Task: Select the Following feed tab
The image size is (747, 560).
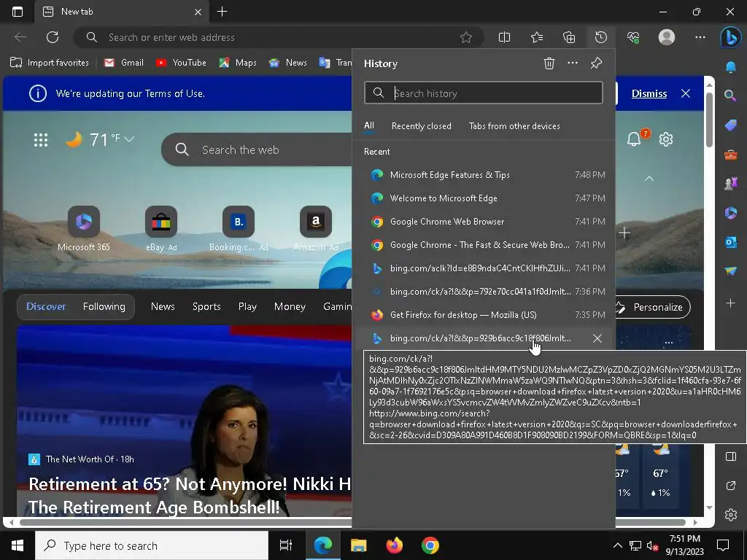Action: point(104,307)
